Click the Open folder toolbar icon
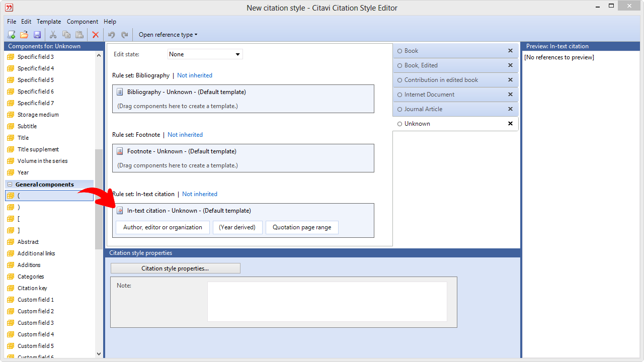Screen dimensions: 644x362 (24, 35)
